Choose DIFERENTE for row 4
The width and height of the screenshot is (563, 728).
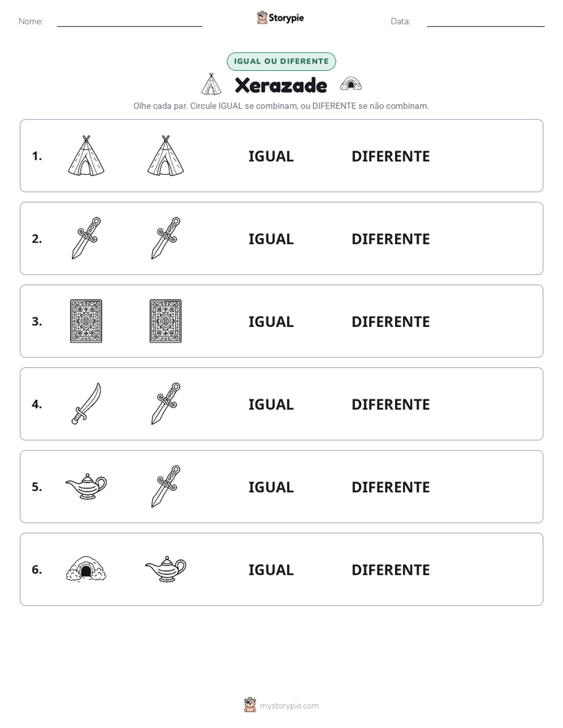(390, 404)
